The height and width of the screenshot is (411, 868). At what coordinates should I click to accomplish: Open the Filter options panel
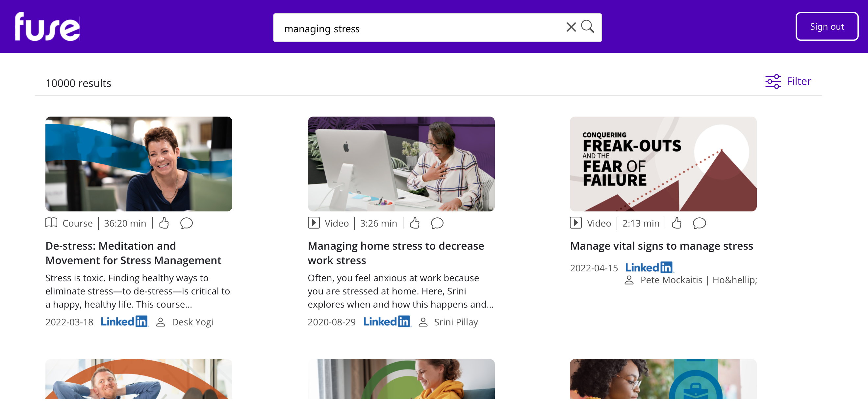click(x=788, y=81)
